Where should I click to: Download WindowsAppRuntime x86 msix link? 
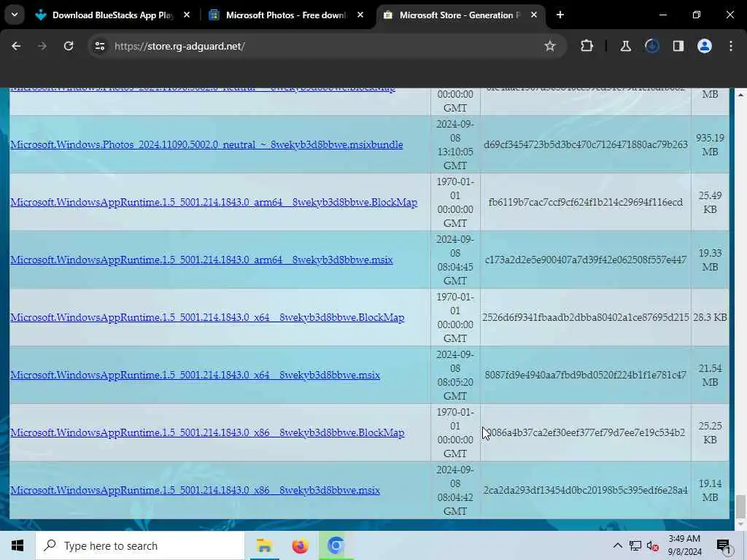(196, 491)
